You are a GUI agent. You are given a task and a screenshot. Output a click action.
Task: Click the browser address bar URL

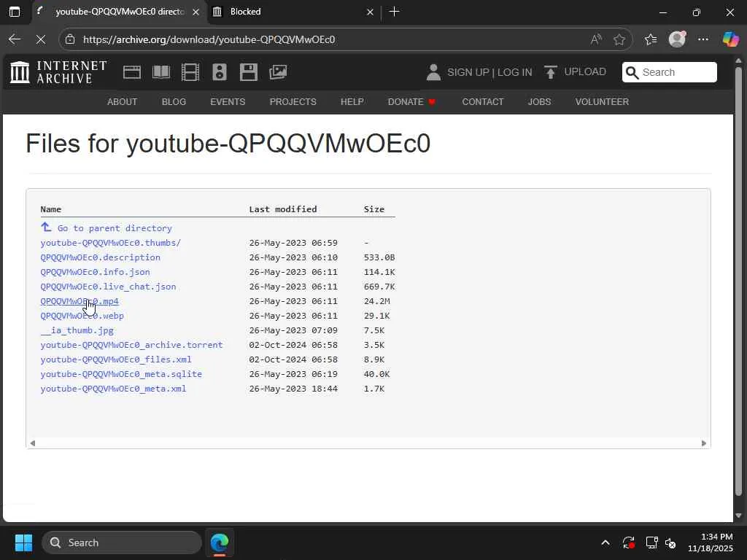(209, 39)
